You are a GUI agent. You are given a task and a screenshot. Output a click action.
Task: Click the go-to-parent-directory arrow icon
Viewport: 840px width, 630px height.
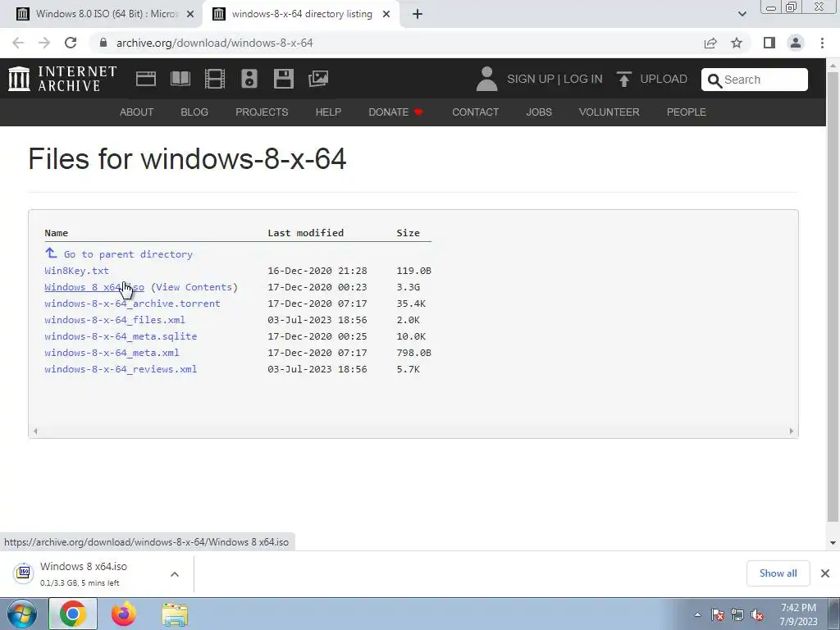51,253
